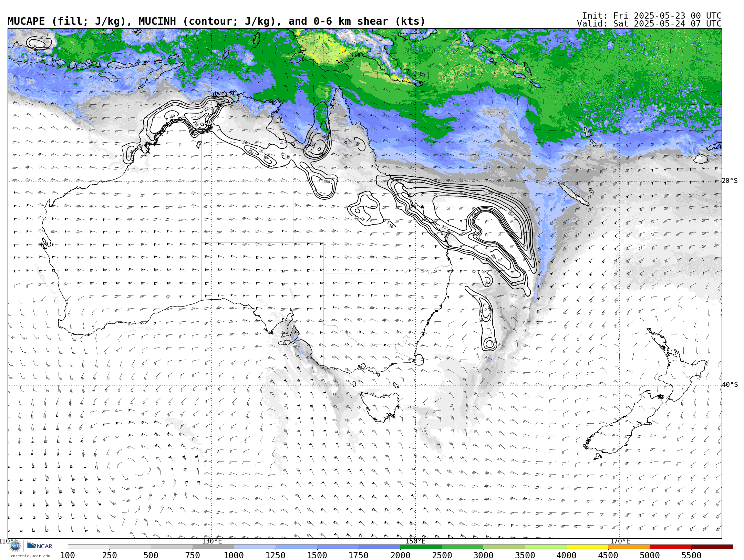Click the "170°E" longitude label
The height and width of the screenshot is (560, 744).
[x=620, y=541]
